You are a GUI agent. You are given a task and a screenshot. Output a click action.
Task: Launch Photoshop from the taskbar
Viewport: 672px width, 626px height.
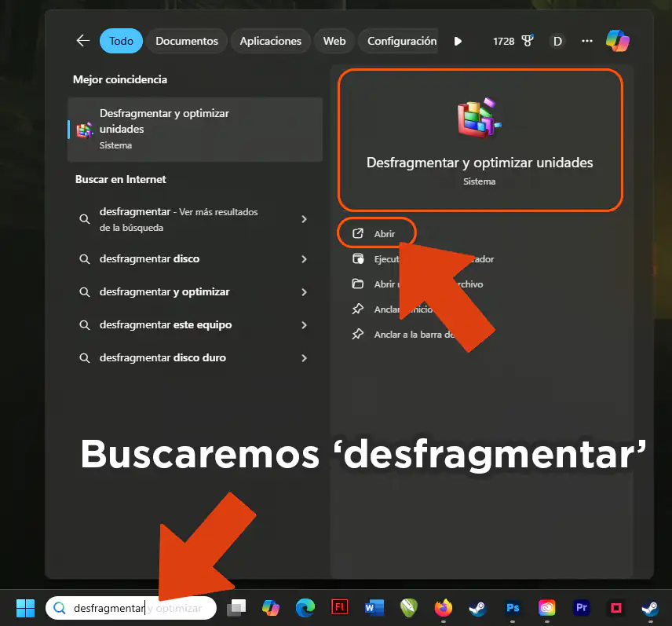tap(513, 608)
